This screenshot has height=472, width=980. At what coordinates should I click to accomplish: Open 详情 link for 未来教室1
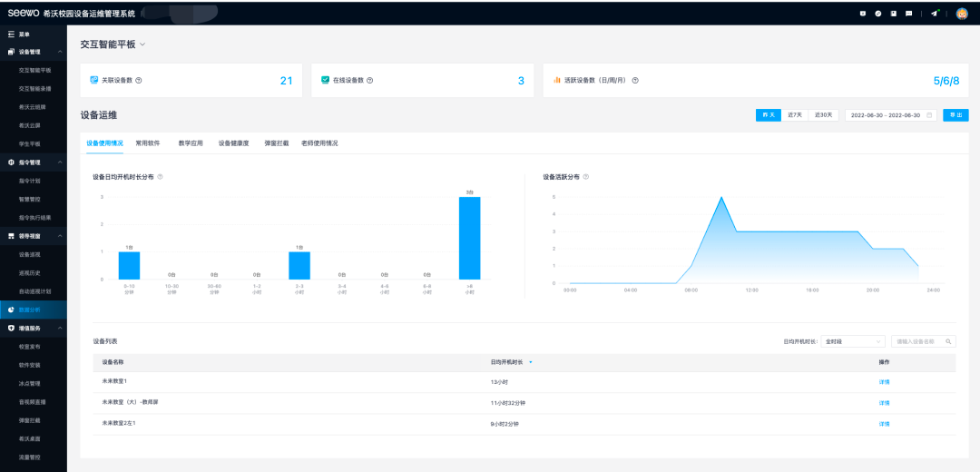[x=884, y=381]
